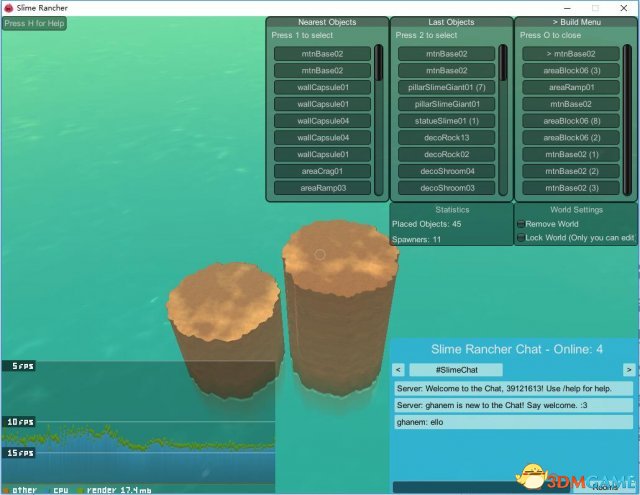
Task: Click the 10 FPS graph label
Action: click(18, 422)
